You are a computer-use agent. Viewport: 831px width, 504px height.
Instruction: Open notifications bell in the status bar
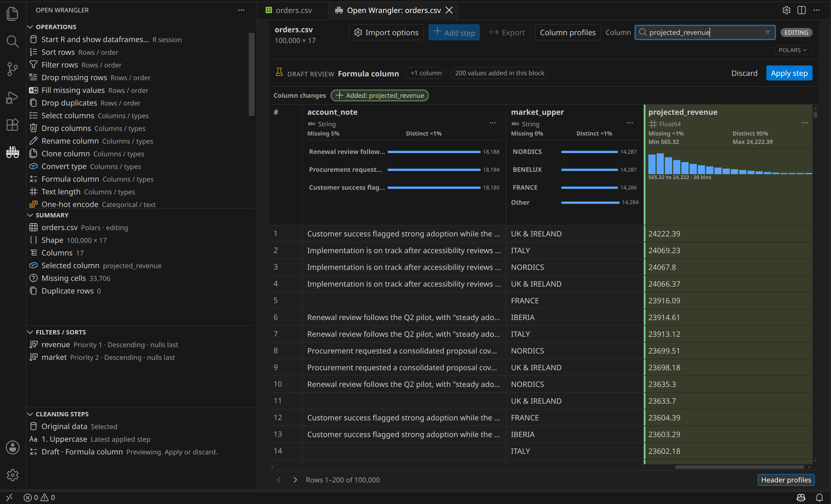(819, 497)
